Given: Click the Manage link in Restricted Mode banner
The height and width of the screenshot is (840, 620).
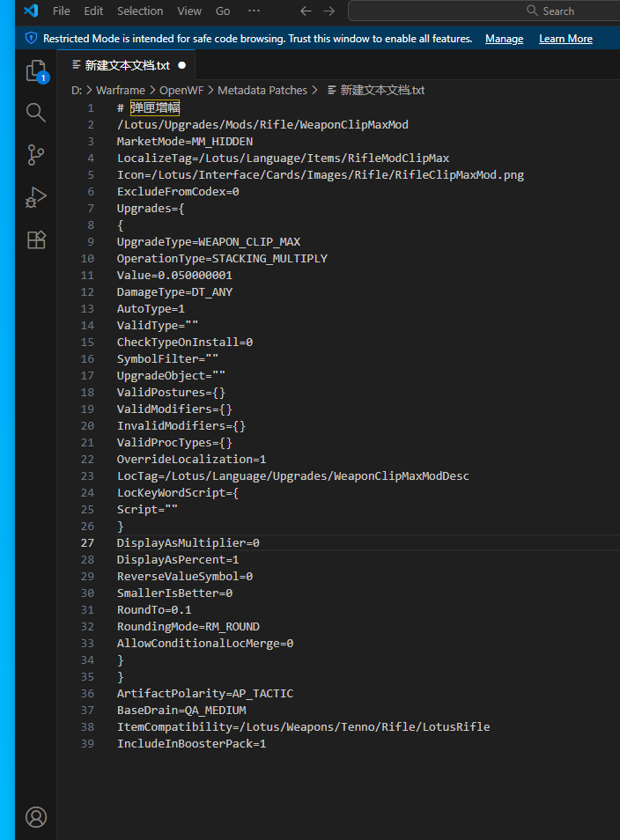Looking at the screenshot, I should pyautogui.click(x=504, y=39).
